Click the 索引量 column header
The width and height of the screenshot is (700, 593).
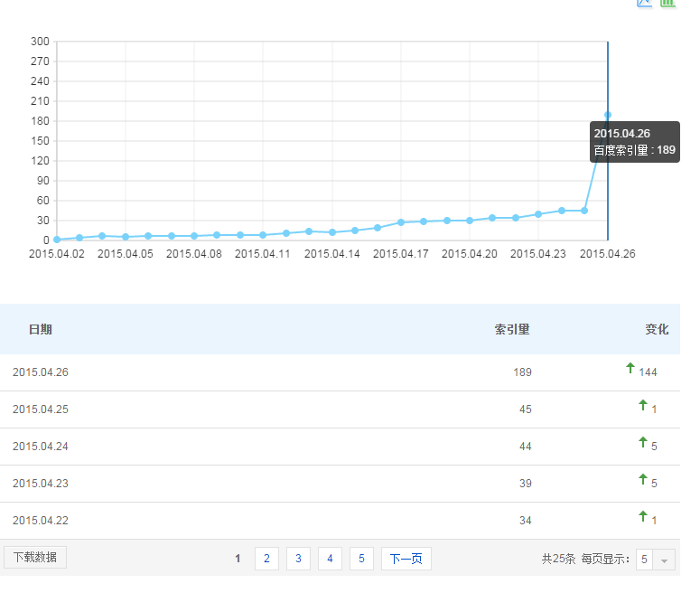pyautogui.click(x=512, y=329)
